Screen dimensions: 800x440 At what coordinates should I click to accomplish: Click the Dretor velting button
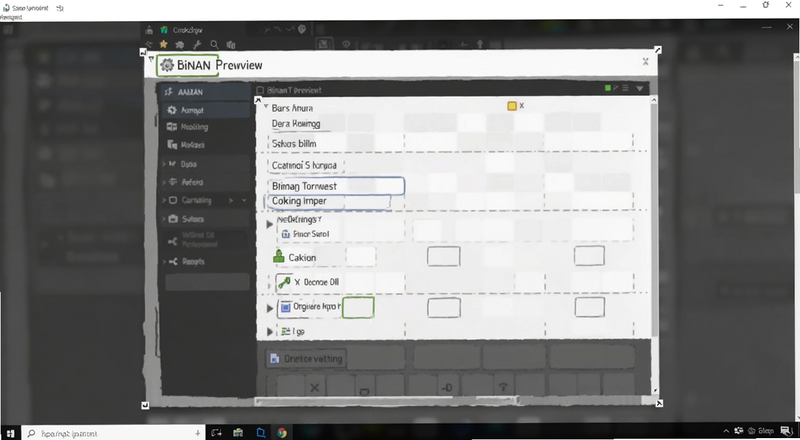306,359
